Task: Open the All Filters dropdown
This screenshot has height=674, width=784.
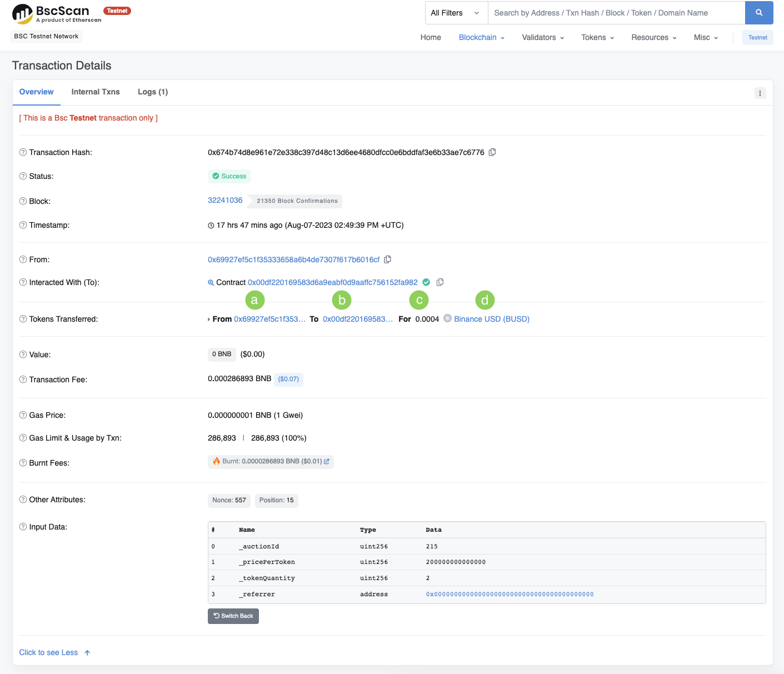Action: coord(456,13)
